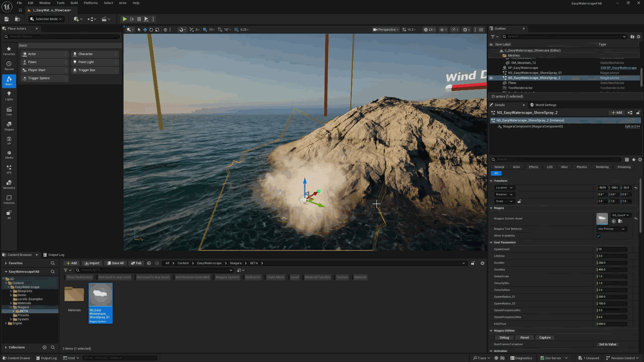The height and width of the screenshot is (362, 644).
Task: Open the Geometry category in Place Actors
Action: pyautogui.click(x=9, y=185)
